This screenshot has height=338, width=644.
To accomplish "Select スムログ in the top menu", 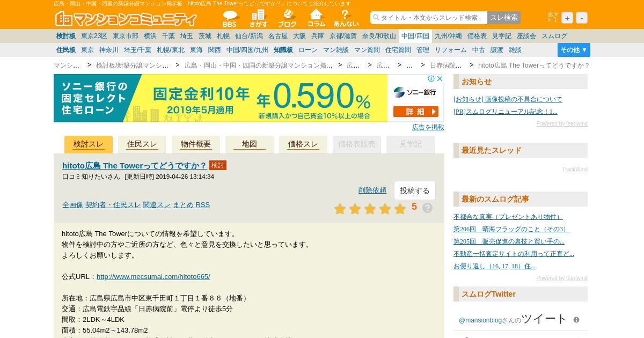I will pos(554,36).
